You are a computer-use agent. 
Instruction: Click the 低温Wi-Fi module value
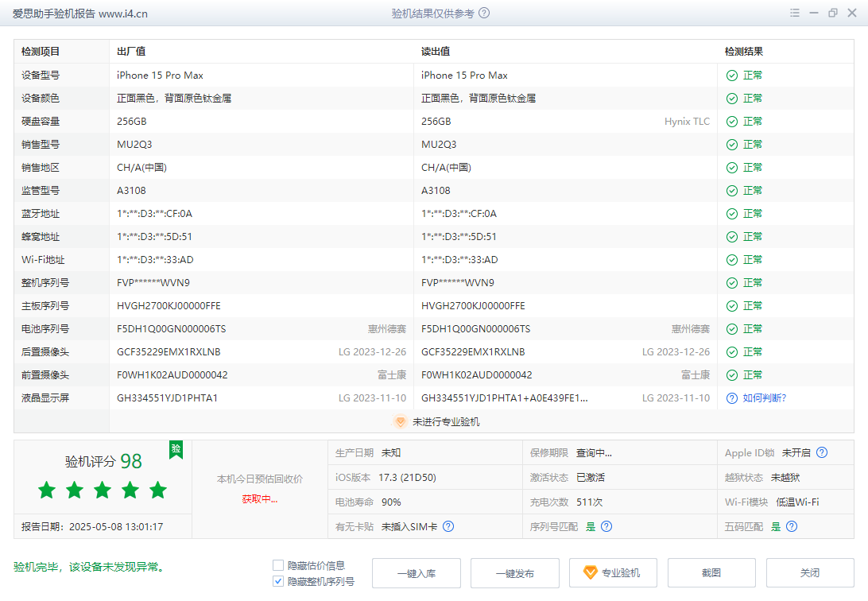click(x=798, y=502)
